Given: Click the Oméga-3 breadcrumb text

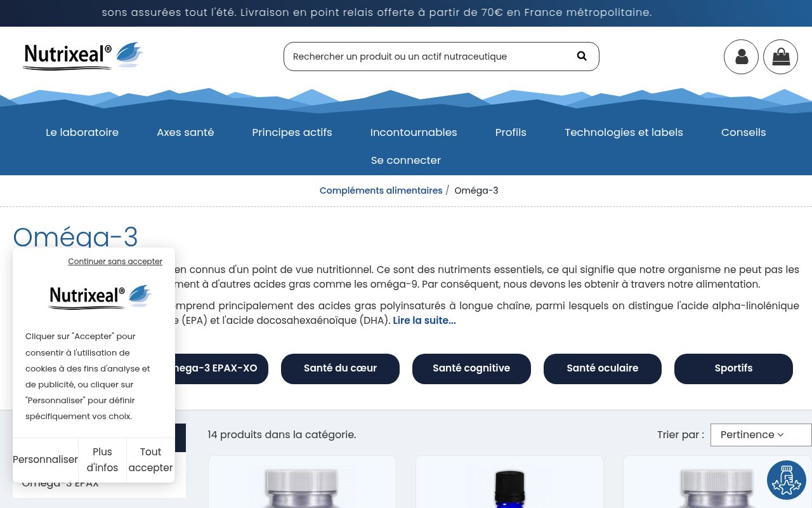Looking at the screenshot, I should coord(476,190).
